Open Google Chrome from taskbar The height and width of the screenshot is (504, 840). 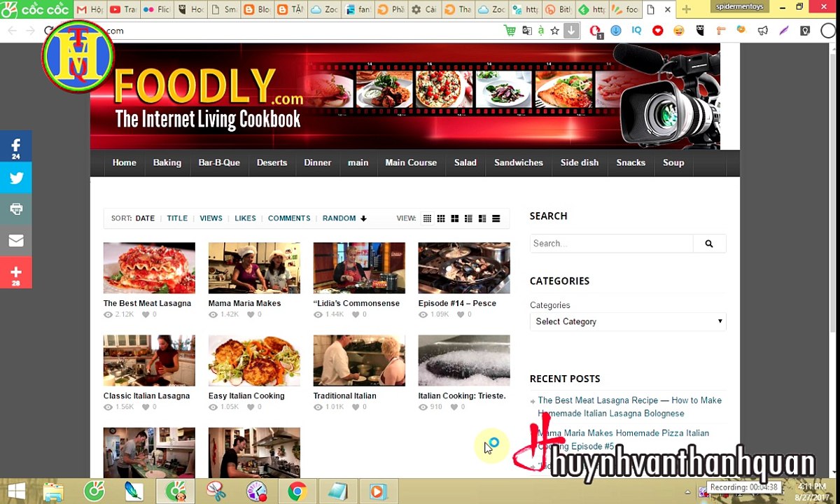coord(297,491)
